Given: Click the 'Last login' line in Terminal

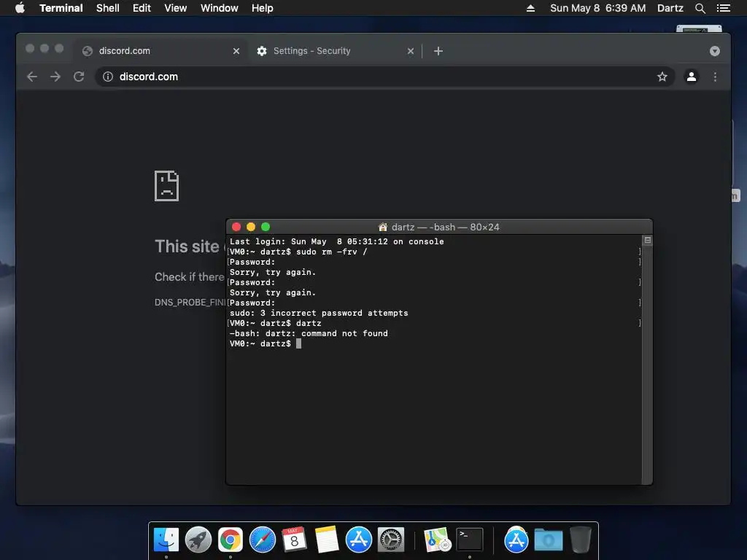Looking at the screenshot, I should (x=337, y=241).
